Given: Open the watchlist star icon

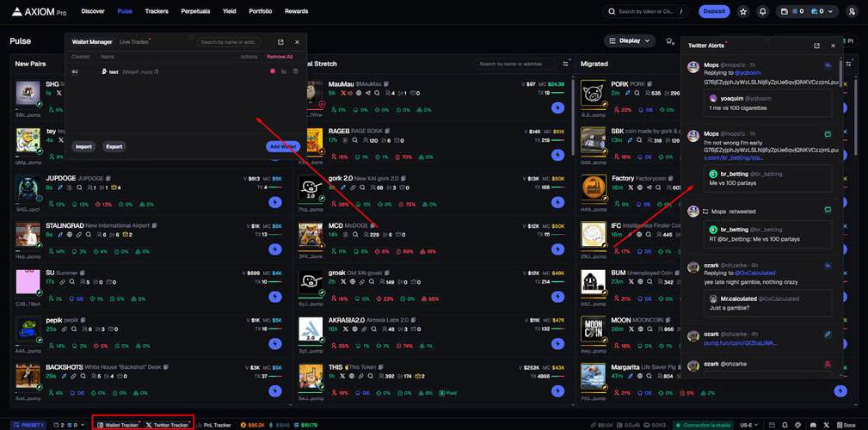Looking at the screenshot, I should click(x=743, y=11).
